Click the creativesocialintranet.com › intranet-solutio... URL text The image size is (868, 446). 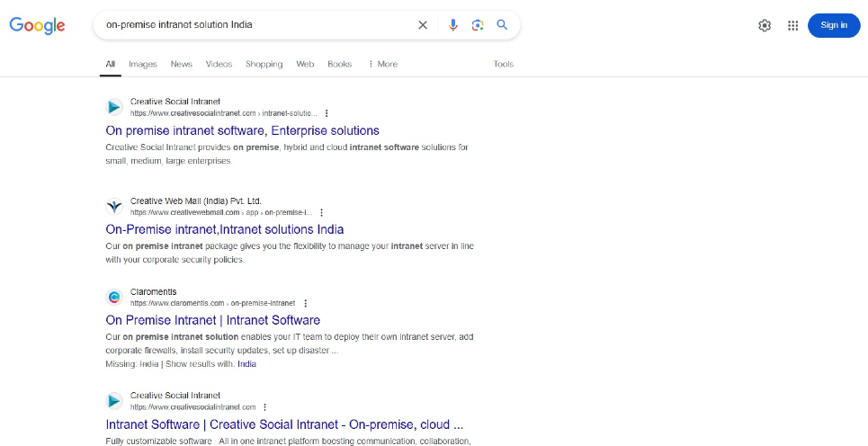[x=224, y=113]
